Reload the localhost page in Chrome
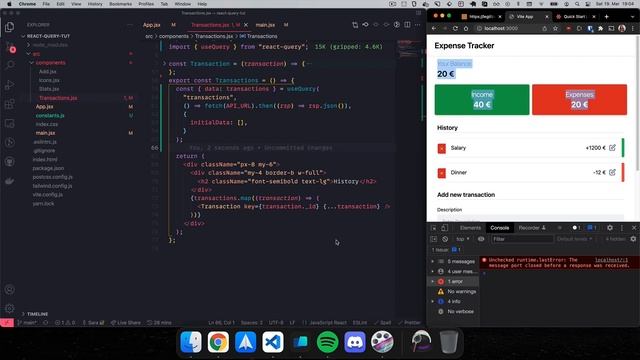Viewport: 640px width, 360px height. (x=456, y=29)
